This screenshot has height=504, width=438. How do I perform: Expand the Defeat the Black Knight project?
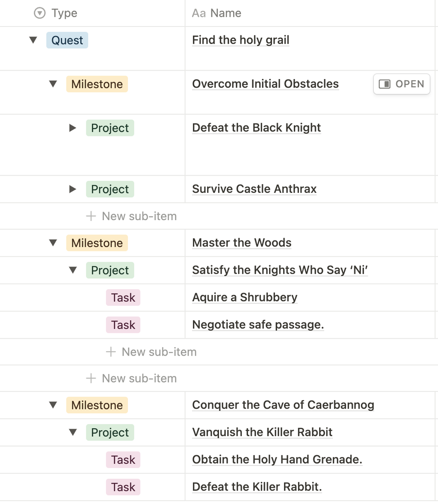pyautogui.click(x=73, y=128)
